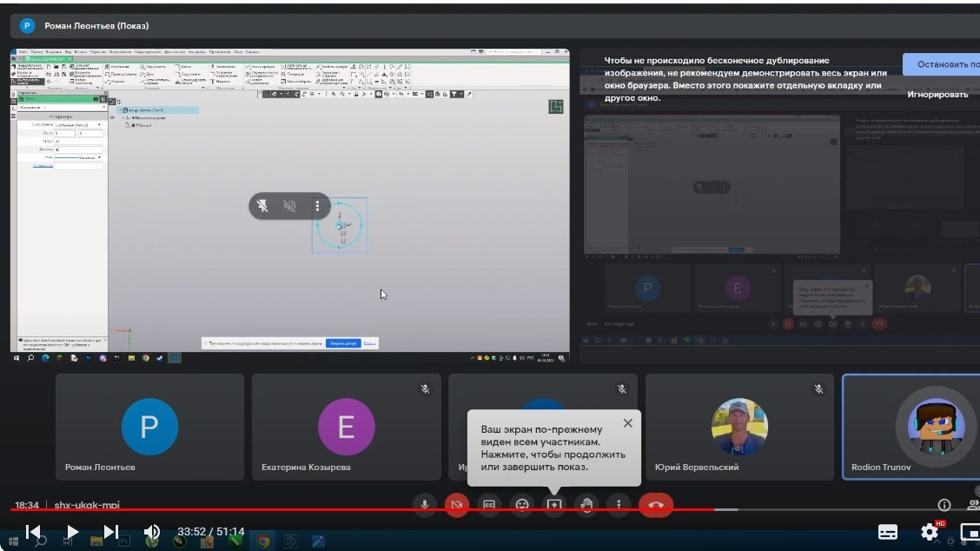
Task: Select the Скругление tool
Action: [x=188, y=74]
